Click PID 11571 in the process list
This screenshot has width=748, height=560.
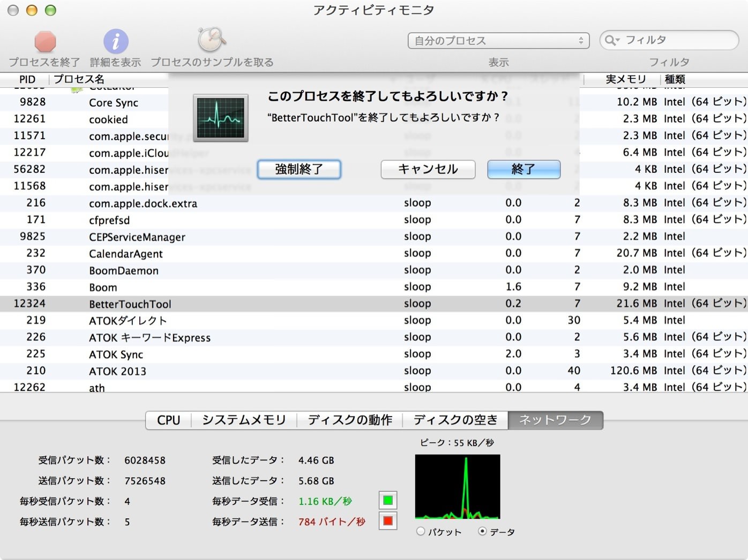pos(29,135)
